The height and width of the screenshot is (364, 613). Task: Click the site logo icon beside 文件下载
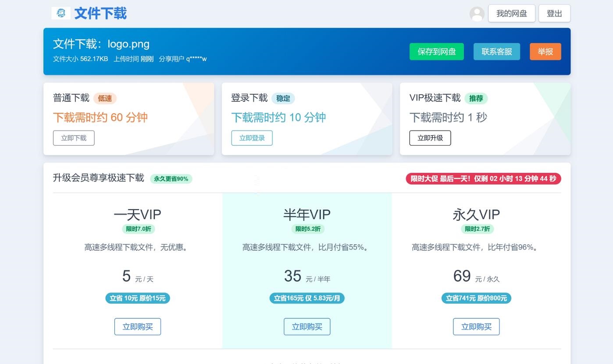[61, 13]
